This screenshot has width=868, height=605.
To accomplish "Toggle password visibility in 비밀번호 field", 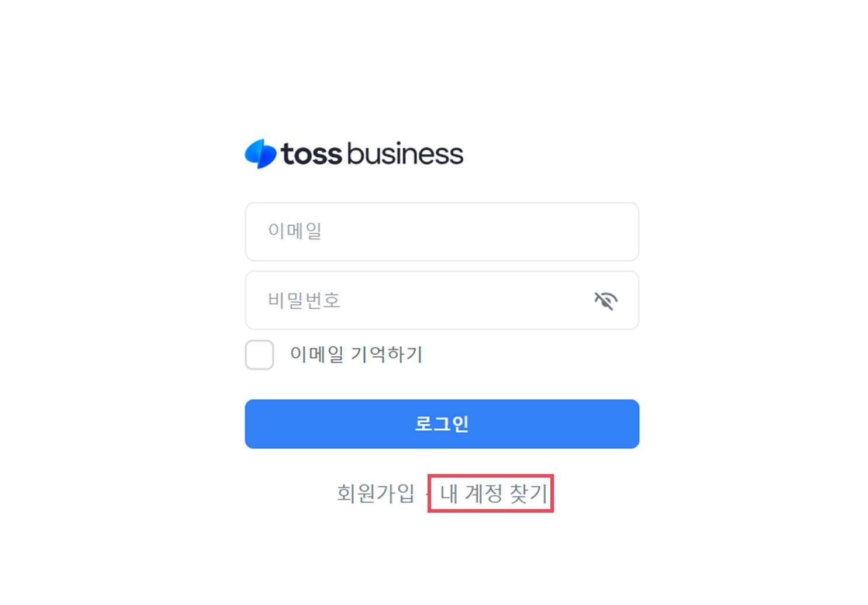I will coord(606,300).
